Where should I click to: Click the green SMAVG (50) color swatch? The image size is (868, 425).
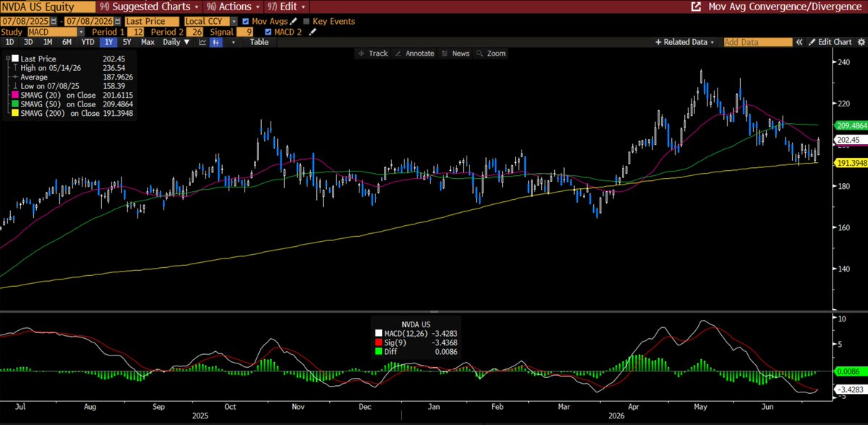pos(15,104)
